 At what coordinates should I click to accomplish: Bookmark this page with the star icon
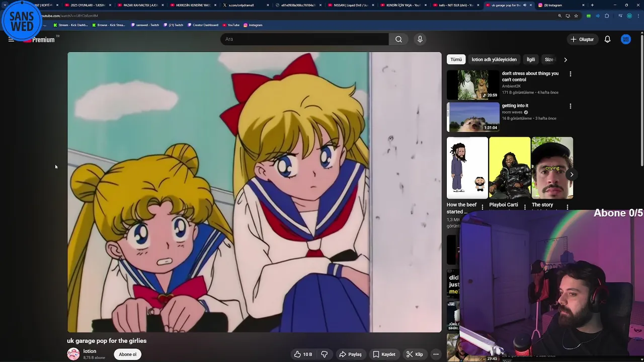click(576, 16)
